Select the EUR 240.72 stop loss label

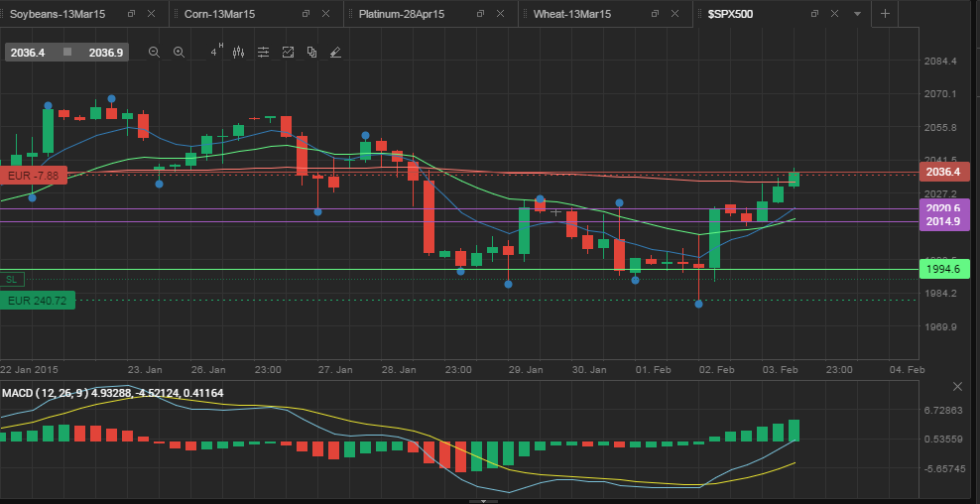tap(37, 301)
